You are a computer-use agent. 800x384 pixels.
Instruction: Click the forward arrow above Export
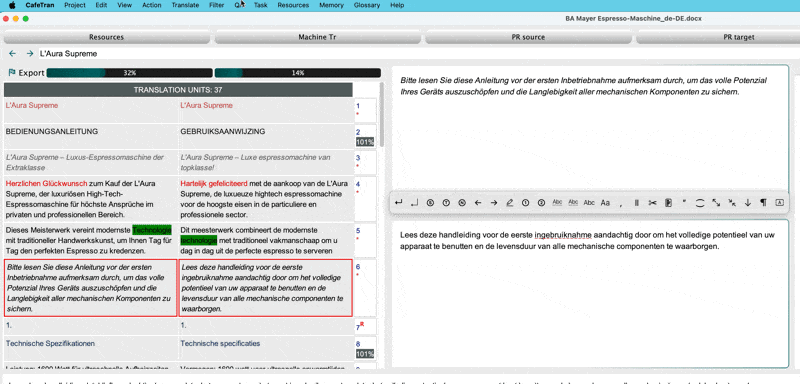pos(30,54)
